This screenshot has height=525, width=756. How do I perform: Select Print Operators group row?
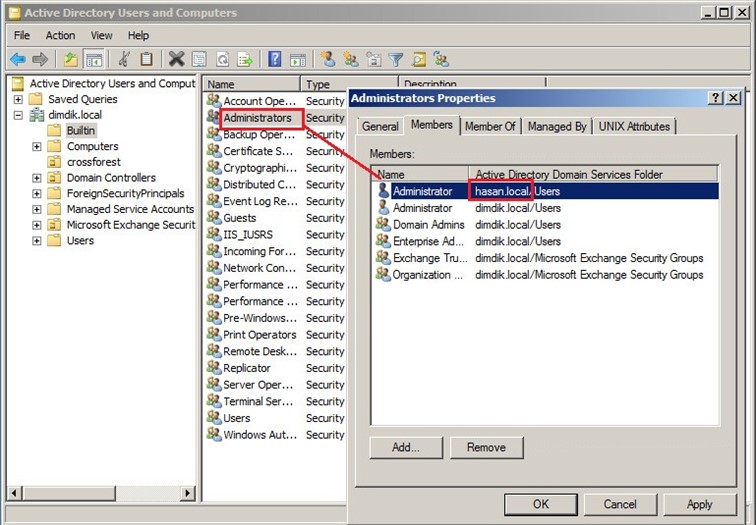click(275, 335)
